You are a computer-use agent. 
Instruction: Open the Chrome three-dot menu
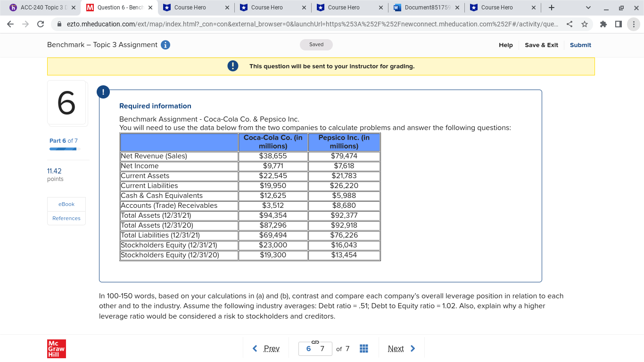click(634, 24)
